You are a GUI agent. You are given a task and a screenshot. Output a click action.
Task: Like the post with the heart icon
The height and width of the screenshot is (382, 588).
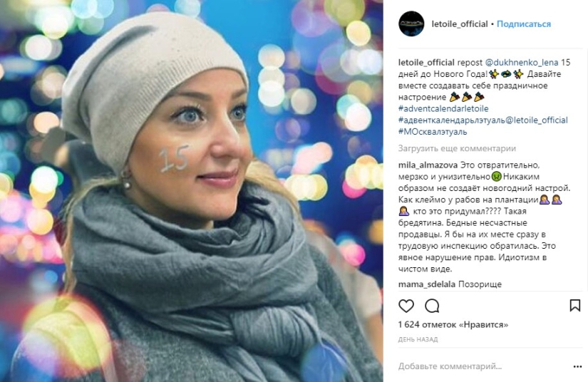point(406,306)
